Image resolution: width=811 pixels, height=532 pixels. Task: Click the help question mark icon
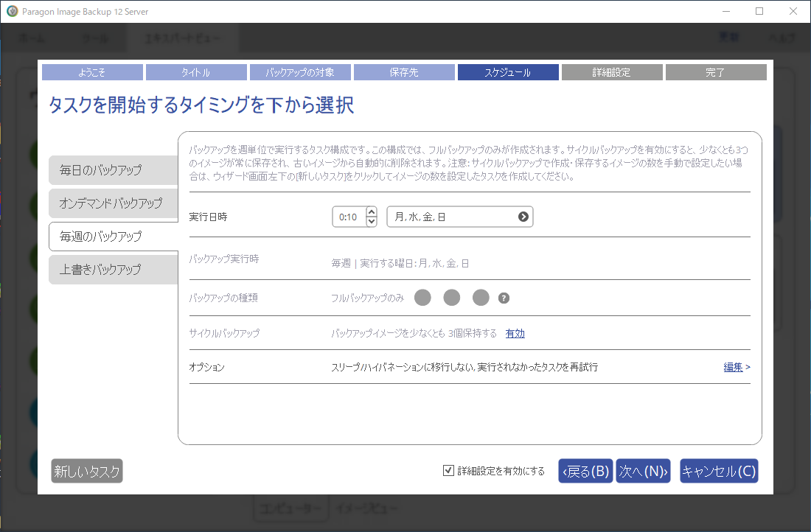pyautogui.click(x=504, y=298)
